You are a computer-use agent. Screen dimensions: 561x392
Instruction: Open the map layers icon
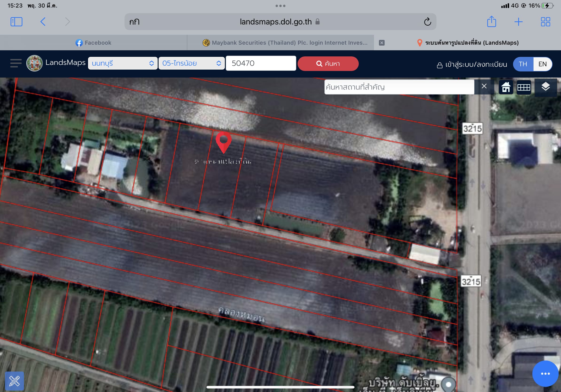tap(545, 87)
